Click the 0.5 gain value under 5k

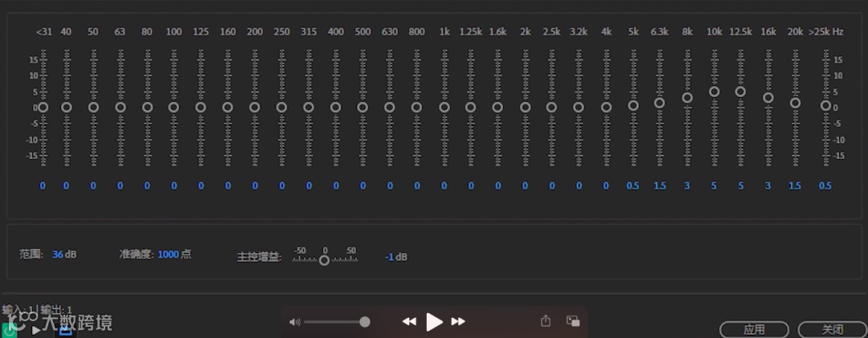point(633,186)
